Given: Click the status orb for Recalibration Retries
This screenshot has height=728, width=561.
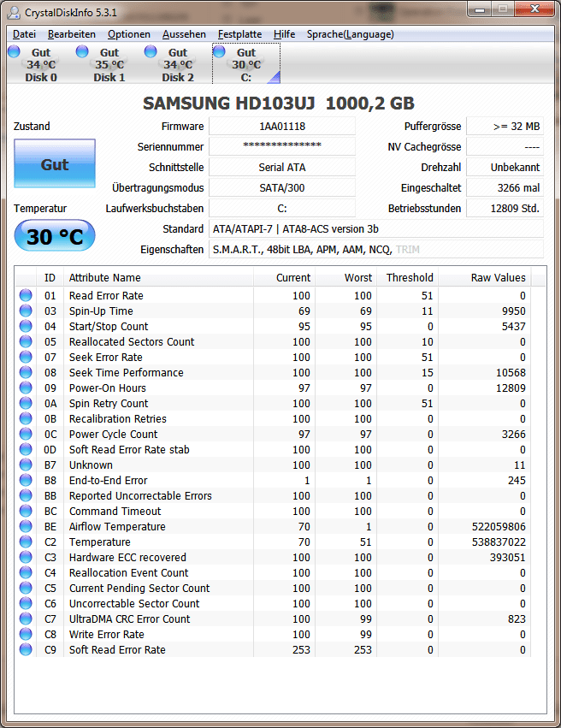Looking at the screenshot, I should click(x=26, y=418).
